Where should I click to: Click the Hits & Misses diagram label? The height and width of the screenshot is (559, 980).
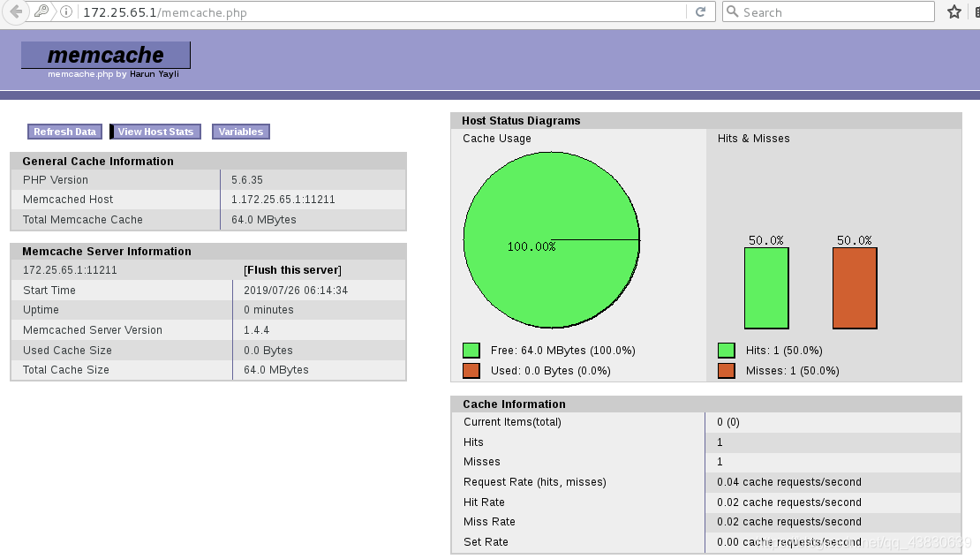pyautogui.click(x=754, y=139)
